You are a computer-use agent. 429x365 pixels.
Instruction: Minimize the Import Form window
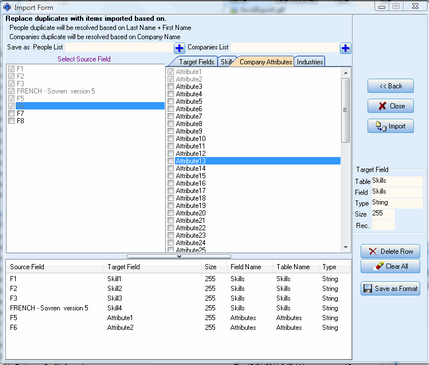382,6
